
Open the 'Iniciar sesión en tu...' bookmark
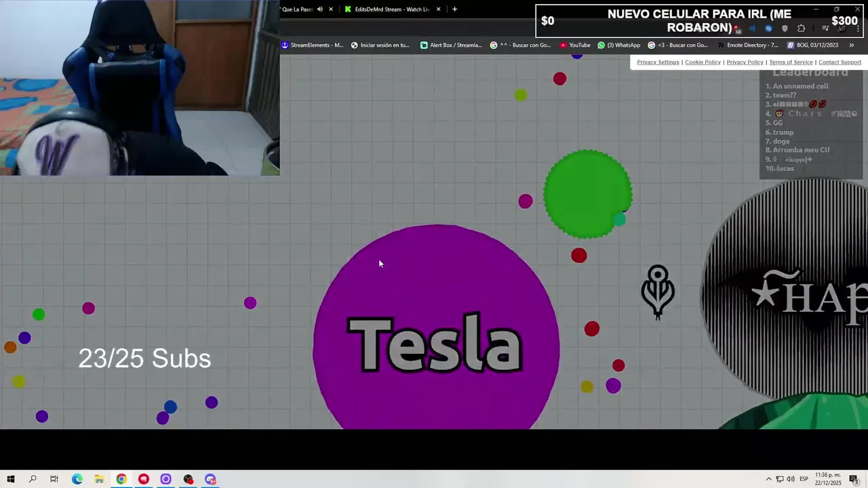click(x=380, y=45)
